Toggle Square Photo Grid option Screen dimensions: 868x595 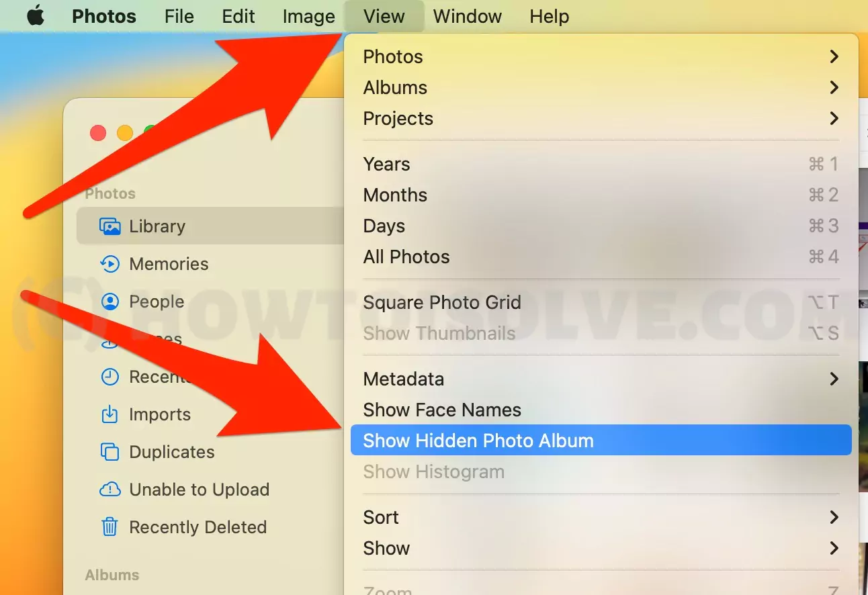tap(601, 302)
